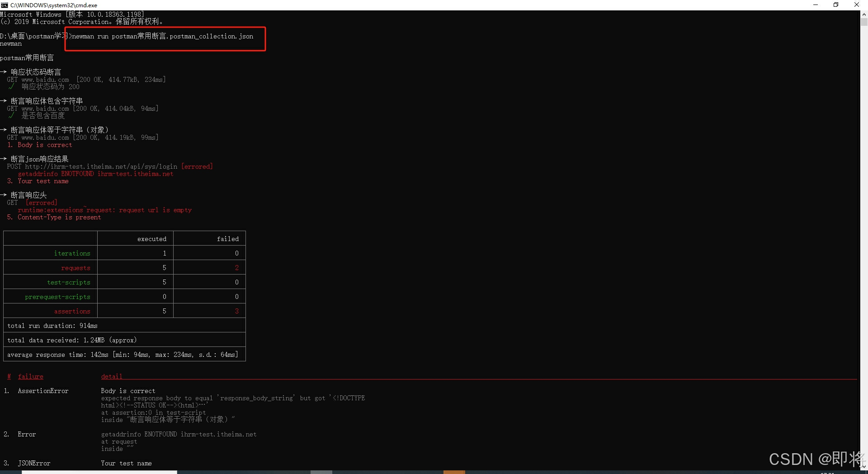Click the 'failed' column header

point(228,239)
